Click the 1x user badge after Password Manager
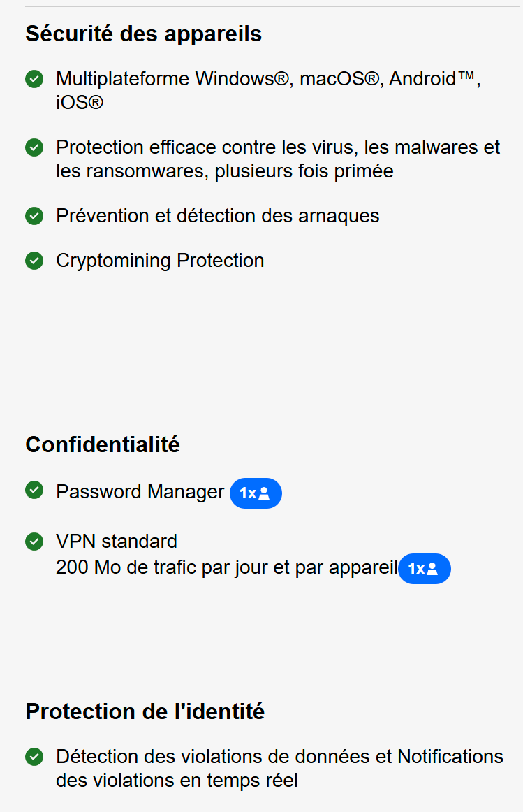523x812 pixels. coord(256,493)
